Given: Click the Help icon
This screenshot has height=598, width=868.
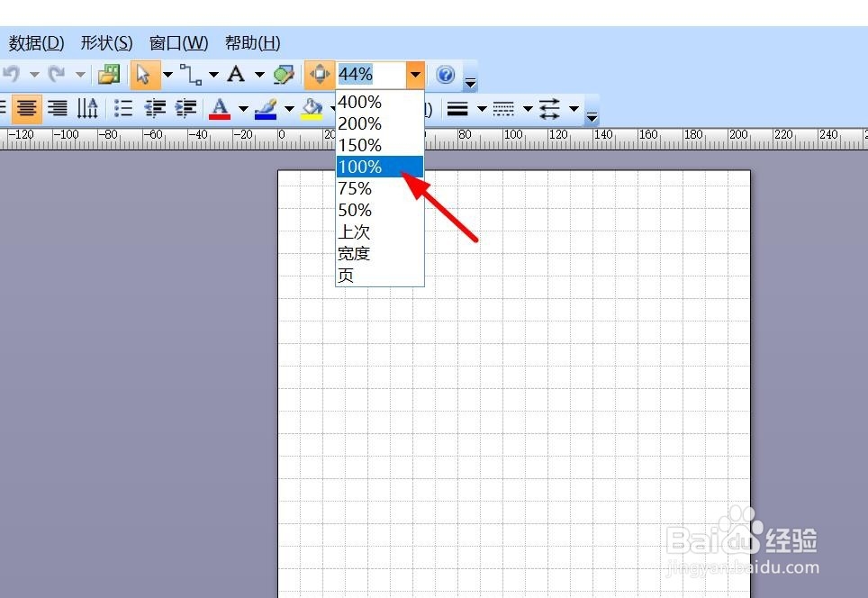Looking at the screenshot, I should [x=445, y=75].
